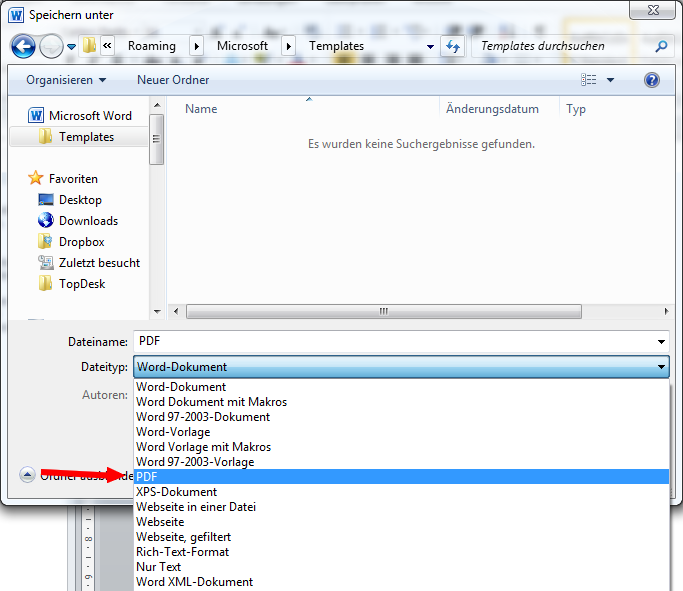Refresh the folder view

point(453,46)
